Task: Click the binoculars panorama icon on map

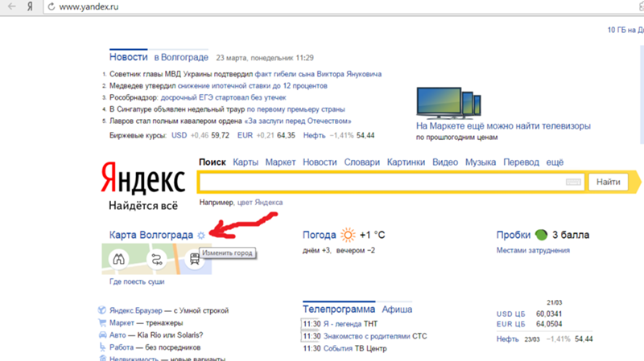Action: [118, 259]
